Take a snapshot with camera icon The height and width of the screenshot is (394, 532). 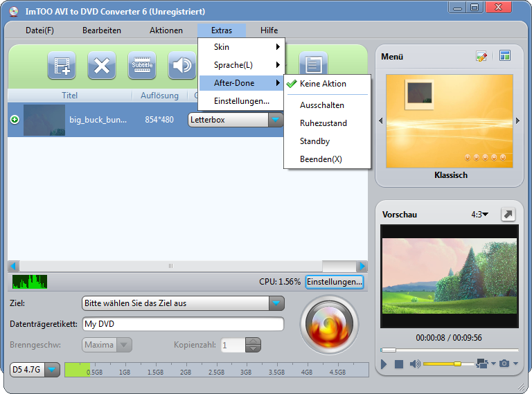504,364
